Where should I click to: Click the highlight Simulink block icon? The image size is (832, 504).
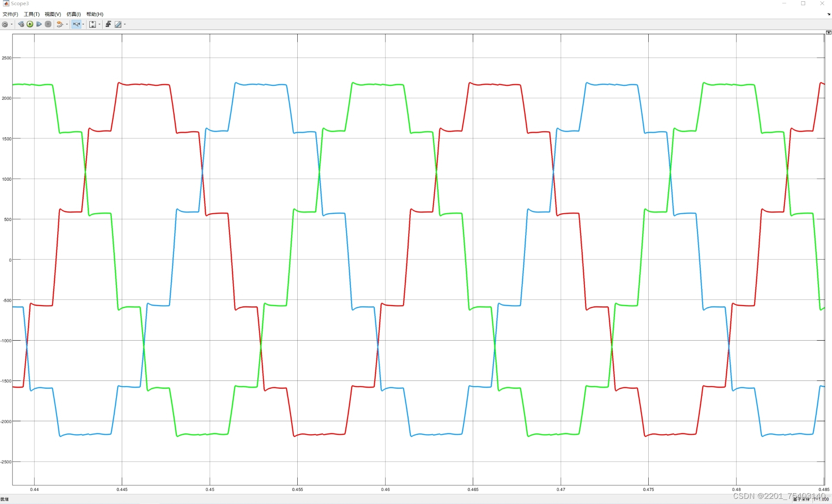coord(60,24)
